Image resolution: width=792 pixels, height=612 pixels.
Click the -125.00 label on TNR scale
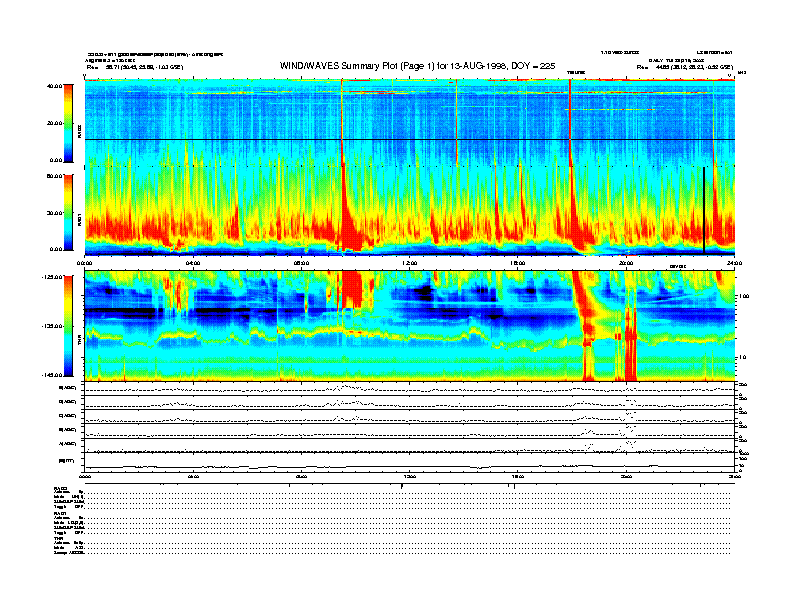pyautogui.click(x=52, y=277)
